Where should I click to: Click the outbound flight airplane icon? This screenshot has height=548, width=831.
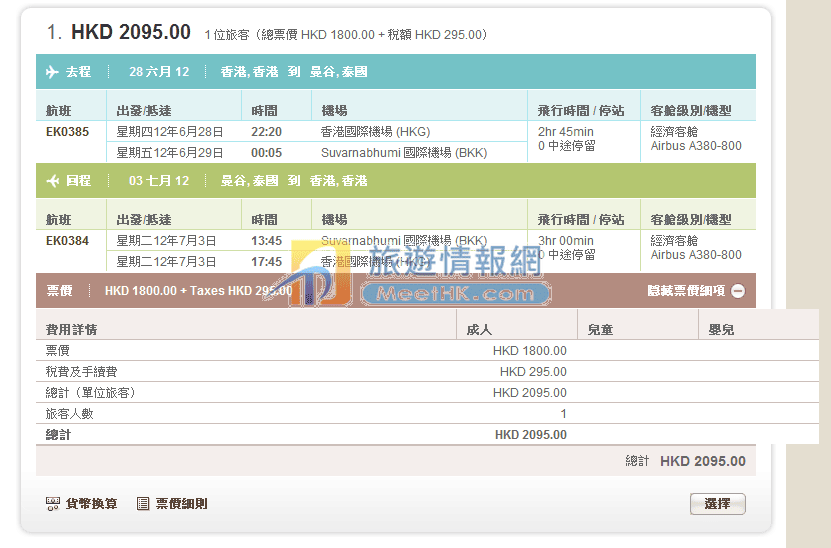click(53, 72)
